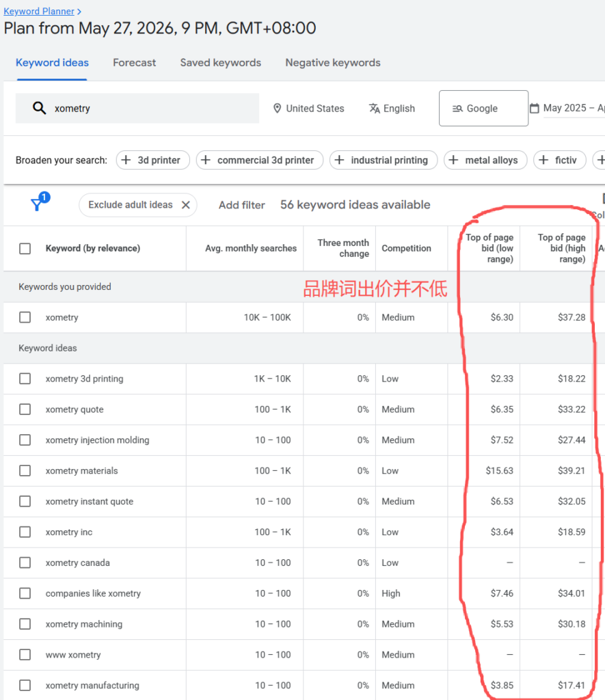Open the May 2025 date range picker
605x700 pixels.
click(x=567, y=109)
